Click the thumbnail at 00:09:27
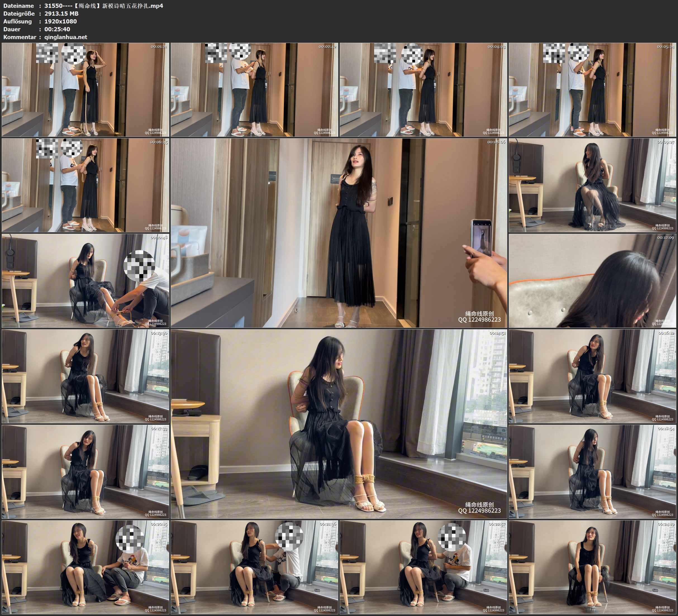This screenshot has width=678, height=616. click(592, 185)
